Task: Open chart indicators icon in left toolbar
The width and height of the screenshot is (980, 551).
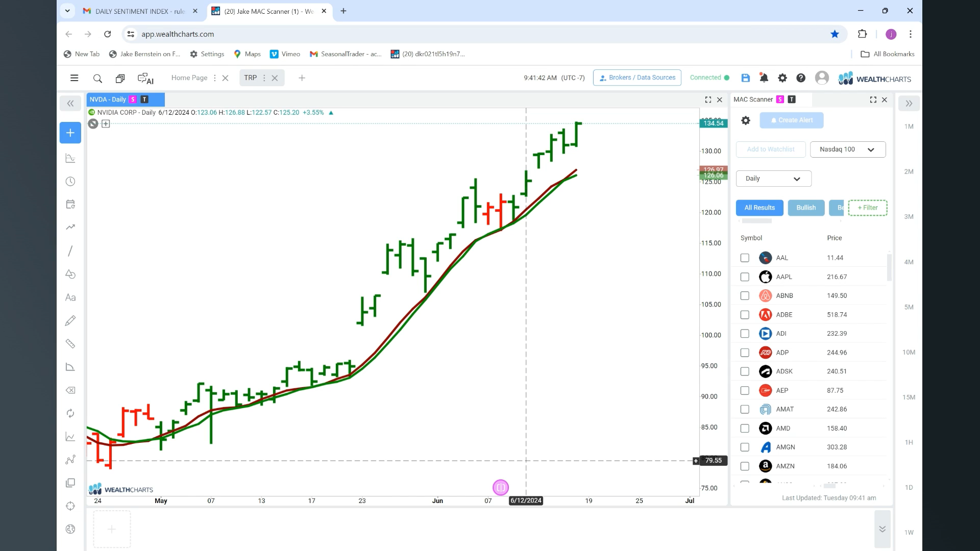Action: pos(70,158)
